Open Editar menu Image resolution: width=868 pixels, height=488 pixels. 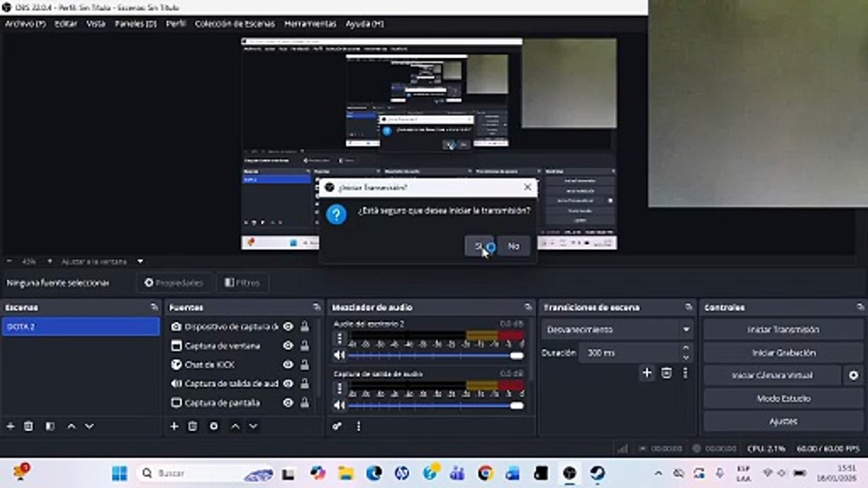click(x=66, y=24)
